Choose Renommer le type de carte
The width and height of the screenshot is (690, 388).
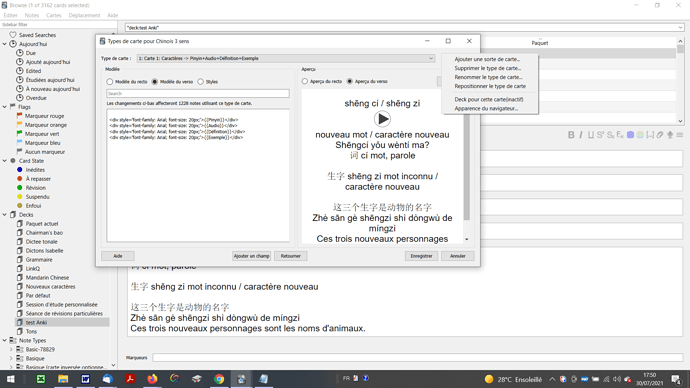pos(488,77)
